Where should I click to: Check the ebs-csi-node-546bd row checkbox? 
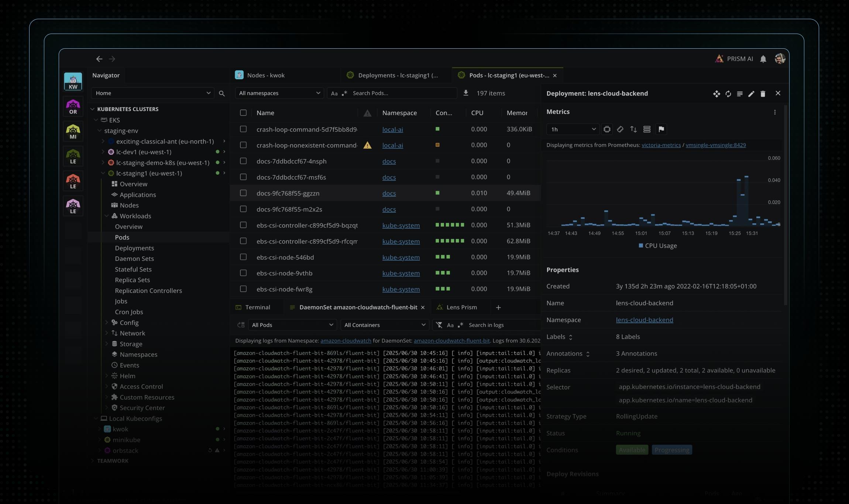pos(243,257)
